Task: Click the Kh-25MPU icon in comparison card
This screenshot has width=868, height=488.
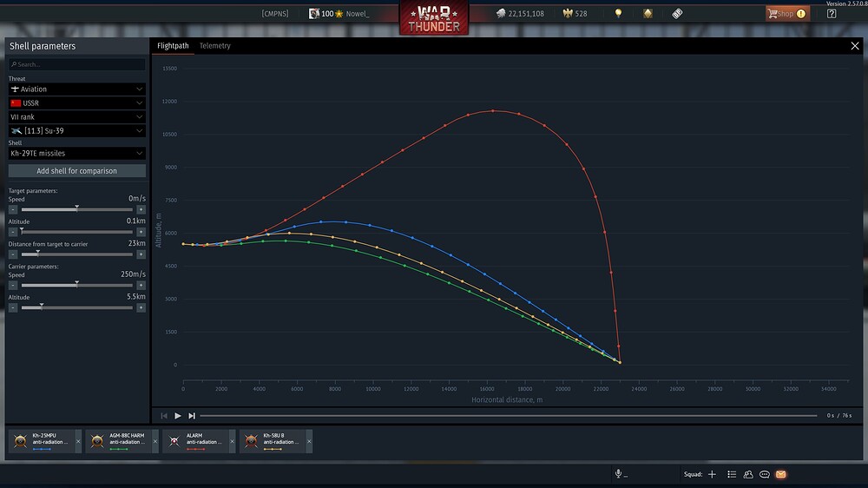Action: click(21, 441)
